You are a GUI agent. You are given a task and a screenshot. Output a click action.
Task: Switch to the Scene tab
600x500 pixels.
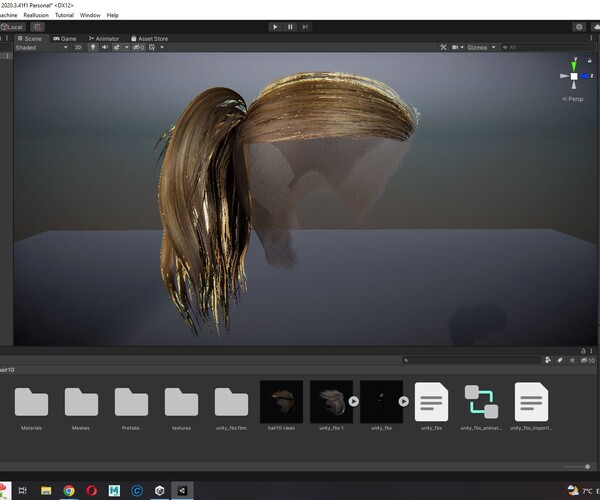[30, 39]
